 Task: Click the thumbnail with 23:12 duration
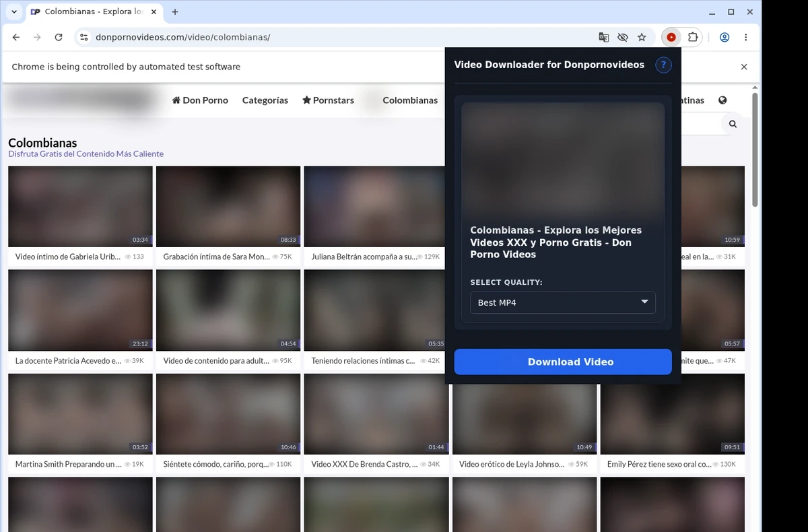click(x=80, y=310)
